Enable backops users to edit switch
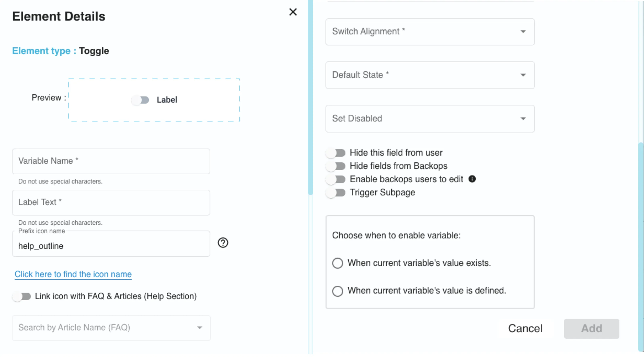Screen dimensions: 644x359 pyautogui.click(x=335, y=179)
